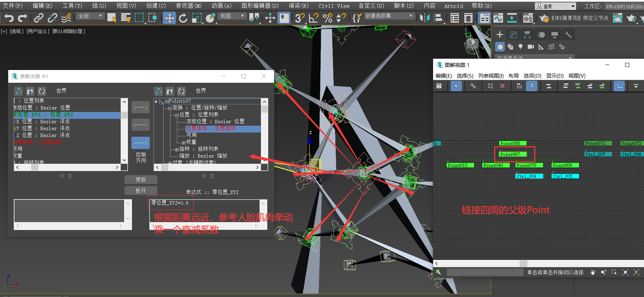The height and width of the screenshot is (297, 644).
Task: Click the Redo arrow in main toolbar
Action: pyautogui.click(x=23, y=18)
